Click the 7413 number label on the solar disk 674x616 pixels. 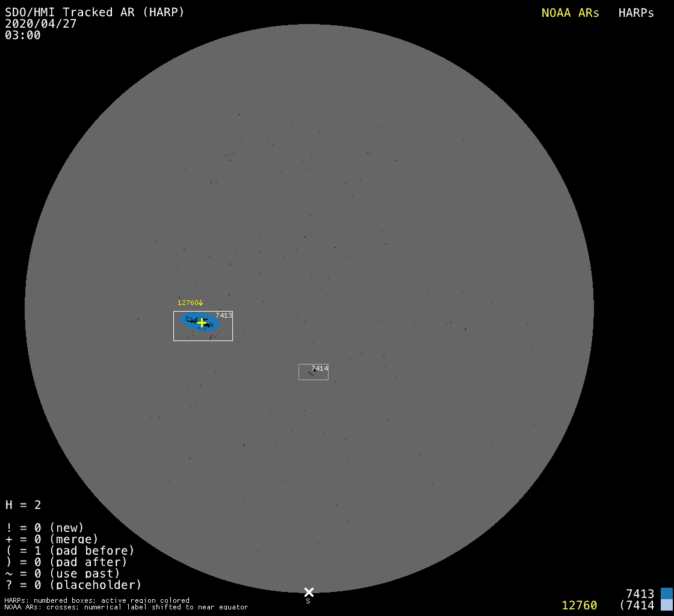point(224,315)
